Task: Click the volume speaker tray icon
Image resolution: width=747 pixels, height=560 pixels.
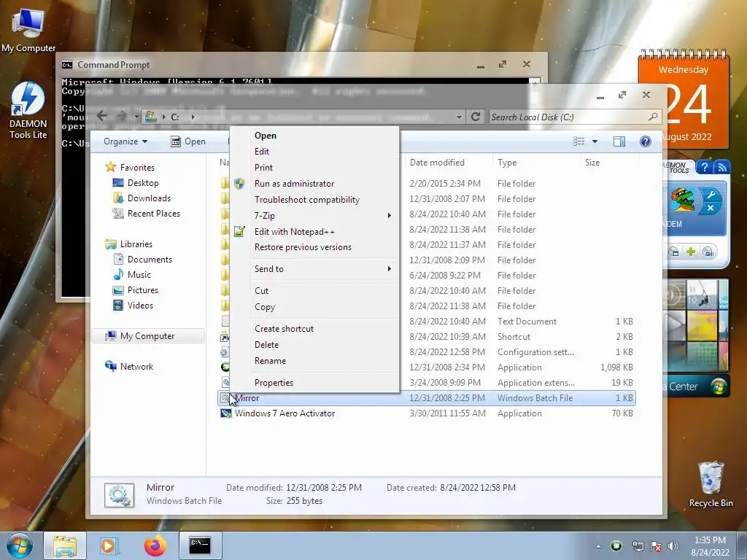Action: tap(673, 546)
